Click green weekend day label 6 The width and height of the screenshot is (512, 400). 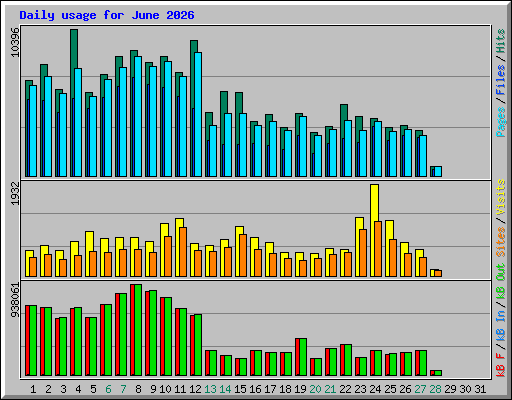pos(108,389)
